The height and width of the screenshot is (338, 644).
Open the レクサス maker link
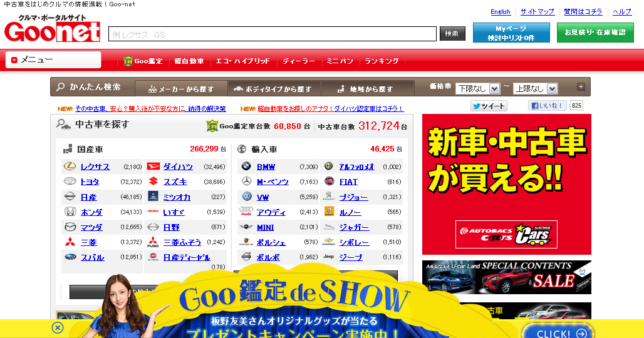pyautogui.click(x=95, y=166)
